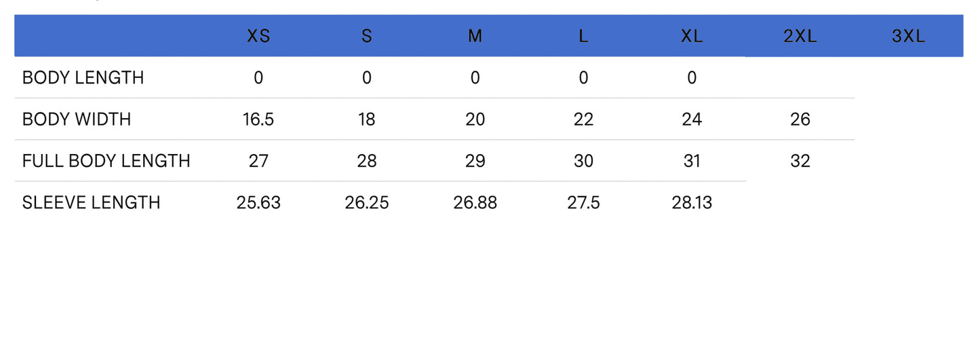Click the body length 0 under XS
Image resolution: width=980 pixels, height=363 pixels.
258,78
